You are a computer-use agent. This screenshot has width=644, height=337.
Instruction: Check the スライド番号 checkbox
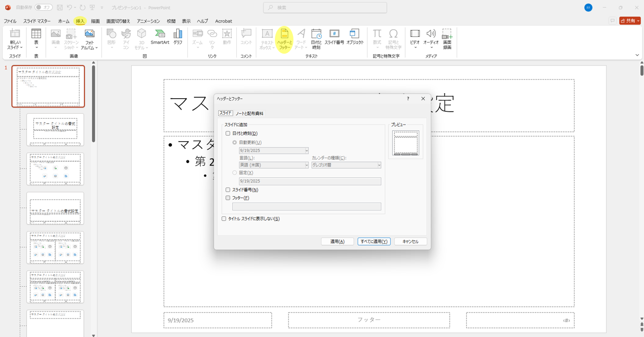click(x=228, y=190)
